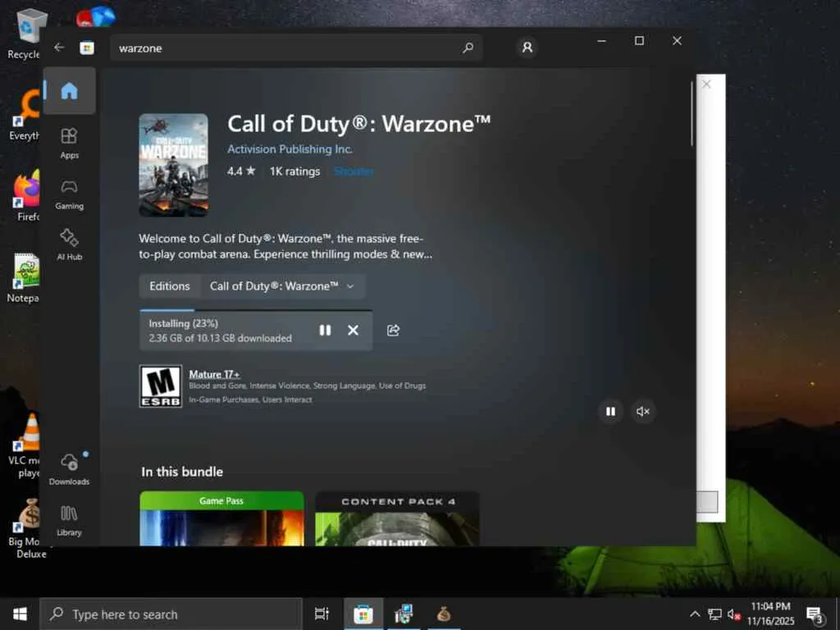Screen dimensions: 840x630
Task: Click the taskbar search box
Action: [x=171, y=614]
